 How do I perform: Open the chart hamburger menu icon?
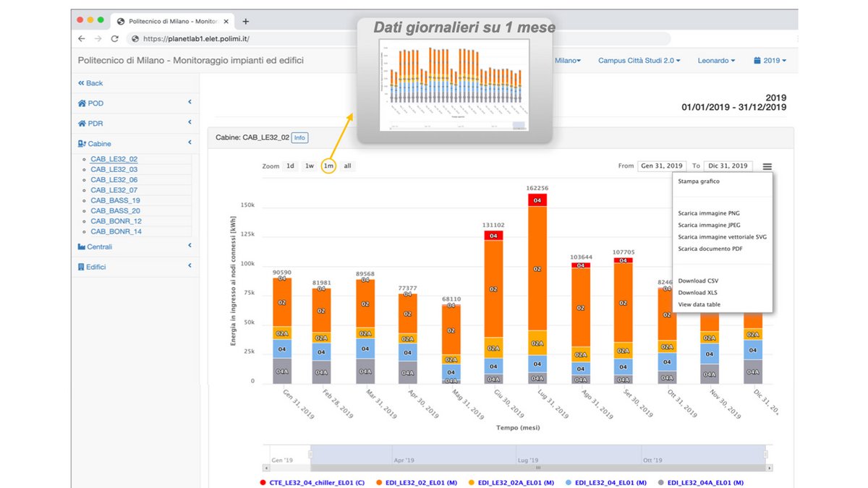point(767,166)
